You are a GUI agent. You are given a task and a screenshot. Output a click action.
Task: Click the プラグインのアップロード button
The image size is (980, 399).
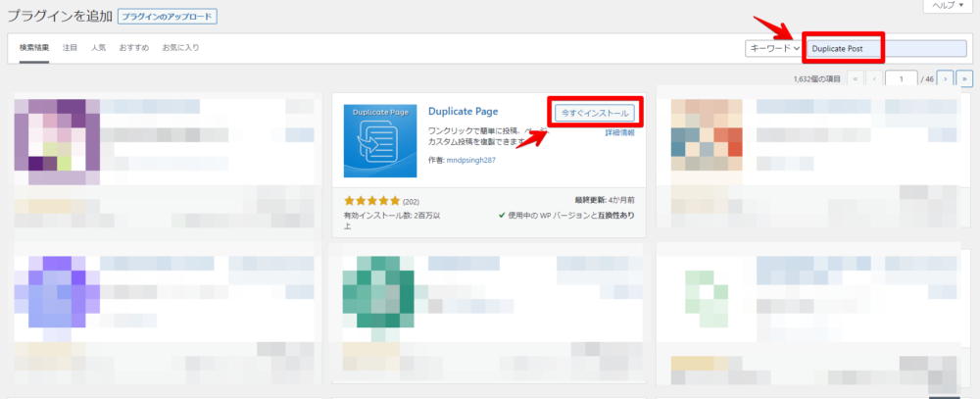167,17
